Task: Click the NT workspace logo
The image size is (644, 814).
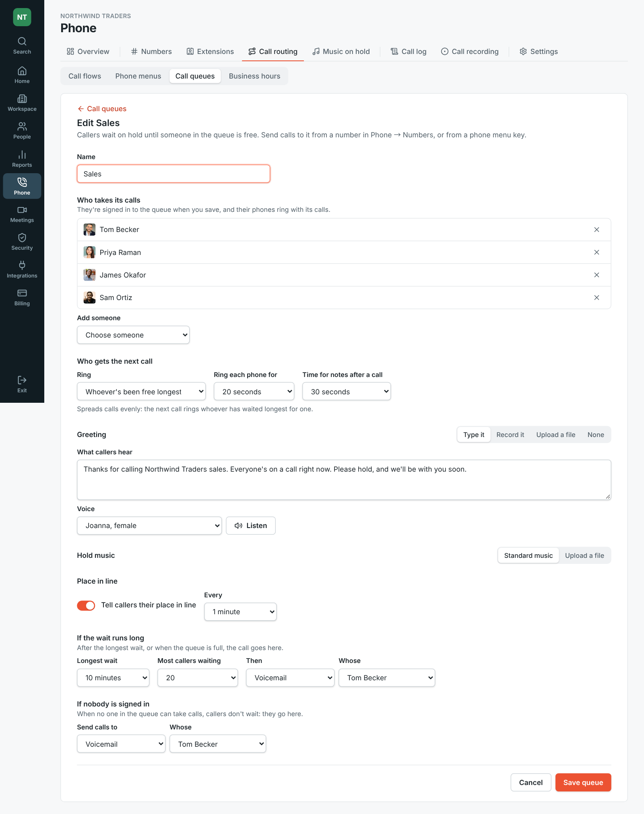Action: point(22,17)
